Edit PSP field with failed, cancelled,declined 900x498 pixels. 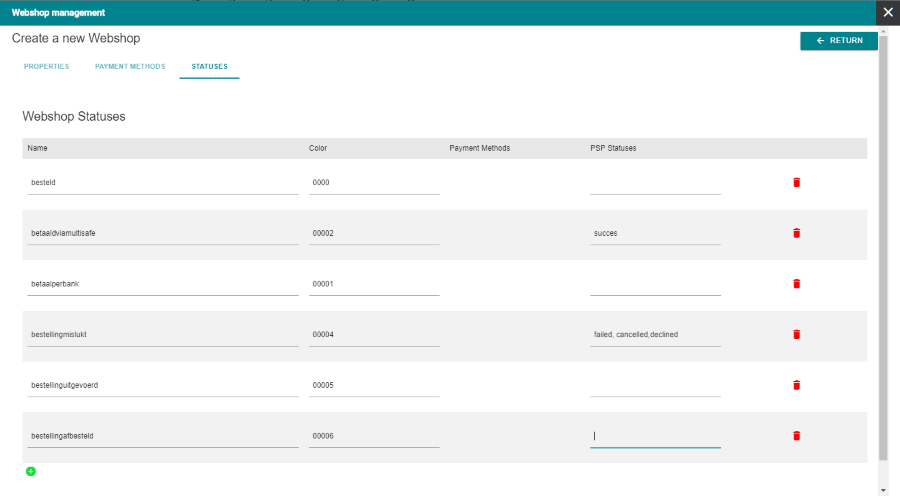(655, 335)
